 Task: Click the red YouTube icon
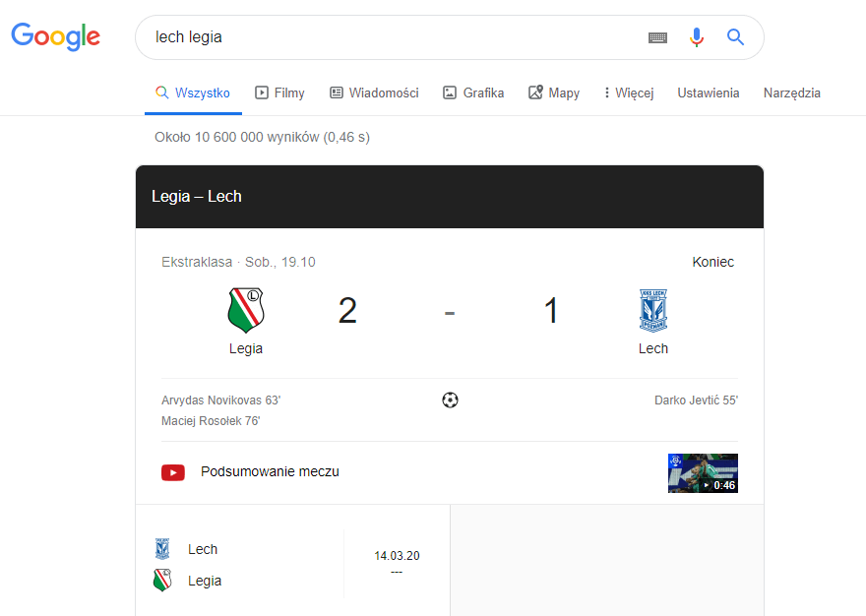click(173, 472)
